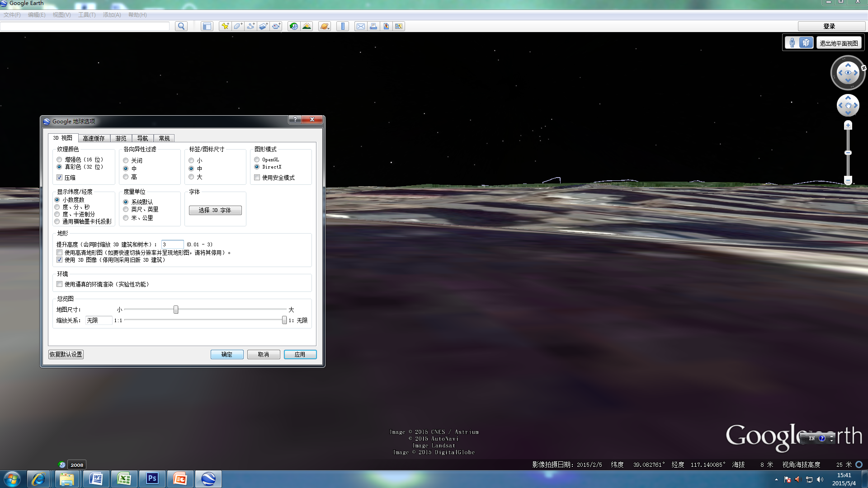The image size is (868, 488).
Task: Toggle sunlight across the landscape icon
Action: pos(307,26)
